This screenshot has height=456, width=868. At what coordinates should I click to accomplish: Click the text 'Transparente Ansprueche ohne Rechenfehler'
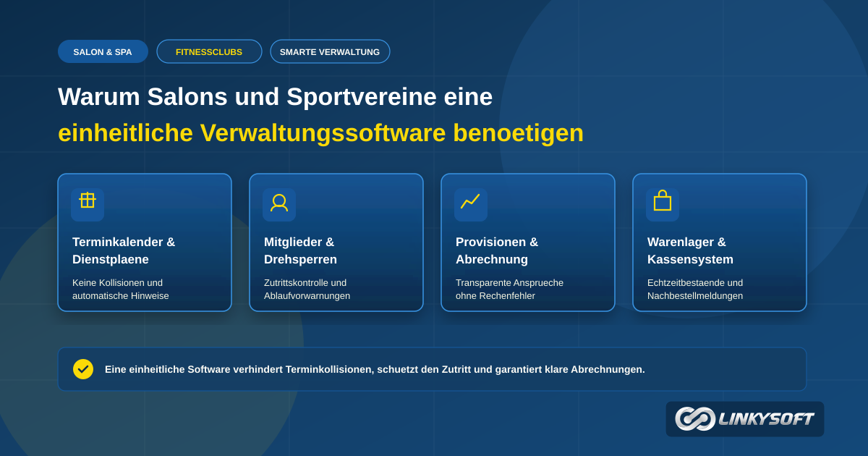click(509, 289)
